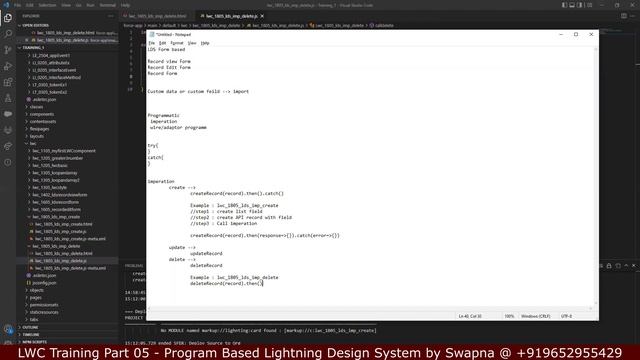Open the Salesforce cloud icon in activity bar
The height and width of the screenshot is (360, 640).
[8, 114]
